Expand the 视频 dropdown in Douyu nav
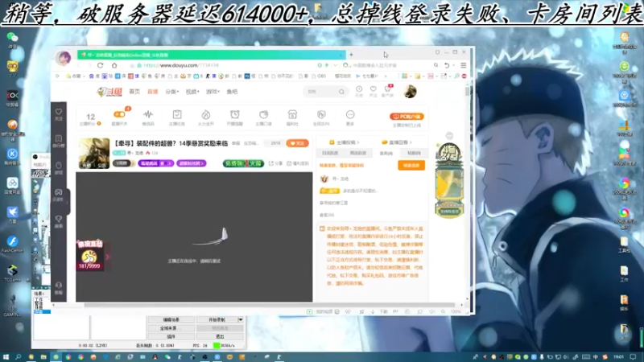This screenshot has width=644, height=362. (x=192, y=92)
